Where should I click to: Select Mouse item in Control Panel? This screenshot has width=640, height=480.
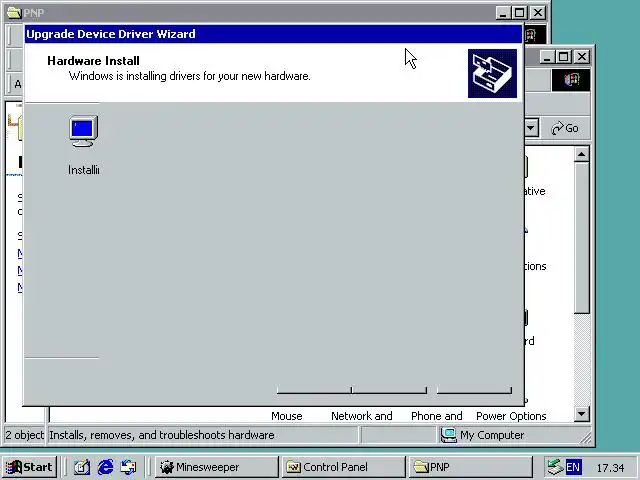tap(287, 416)
